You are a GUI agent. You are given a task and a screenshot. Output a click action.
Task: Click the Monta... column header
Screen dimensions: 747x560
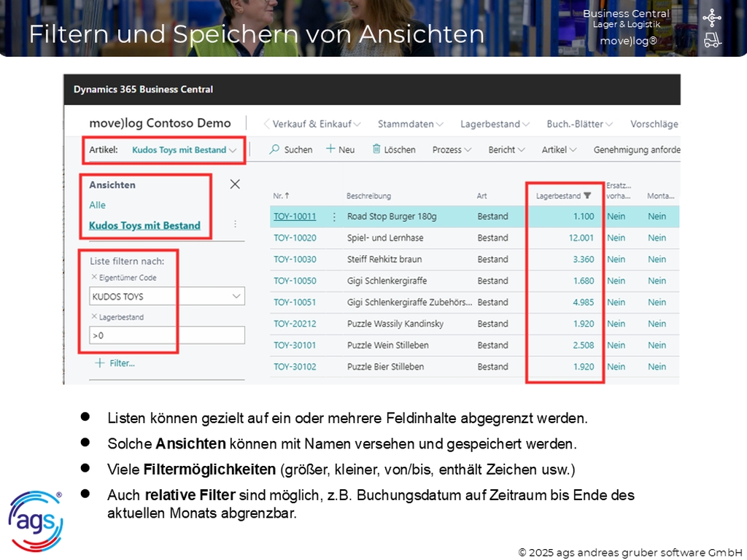660,195
